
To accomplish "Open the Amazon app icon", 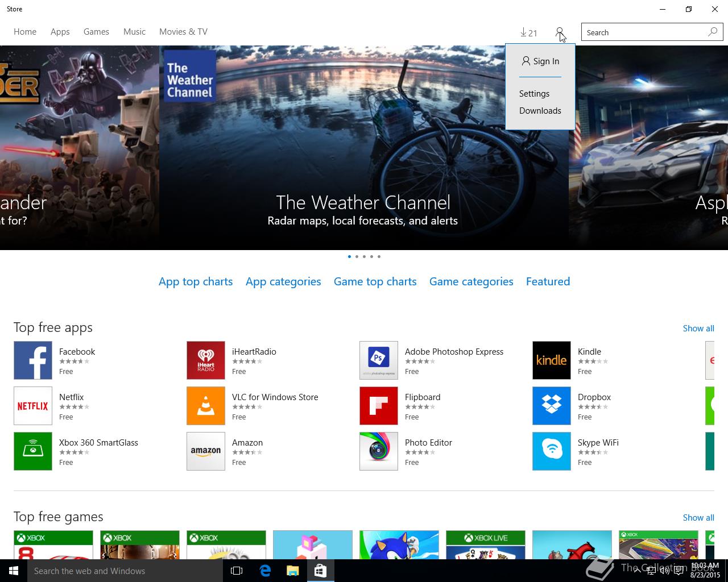I will pos(206,451).
